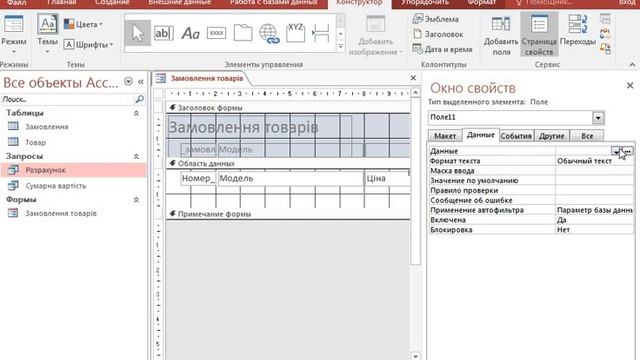The width and height of the screenshot is (640, 360).
Task: Select the Область данных section bar
Action: coord(288,163)
